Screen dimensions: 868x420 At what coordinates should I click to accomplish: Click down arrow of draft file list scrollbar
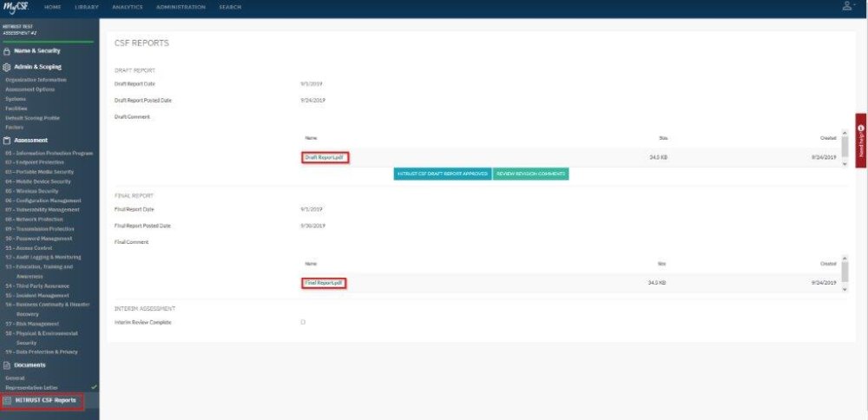[845, 164]
